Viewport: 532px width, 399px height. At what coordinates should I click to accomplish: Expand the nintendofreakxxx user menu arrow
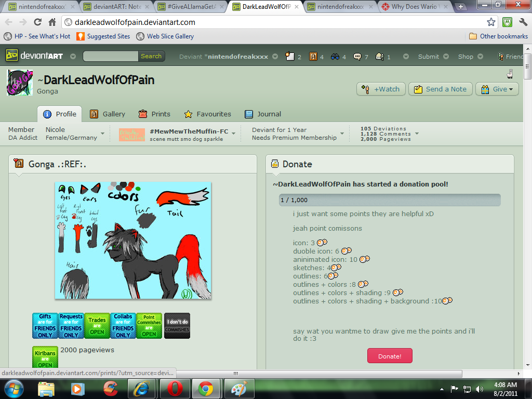point(275,56)
